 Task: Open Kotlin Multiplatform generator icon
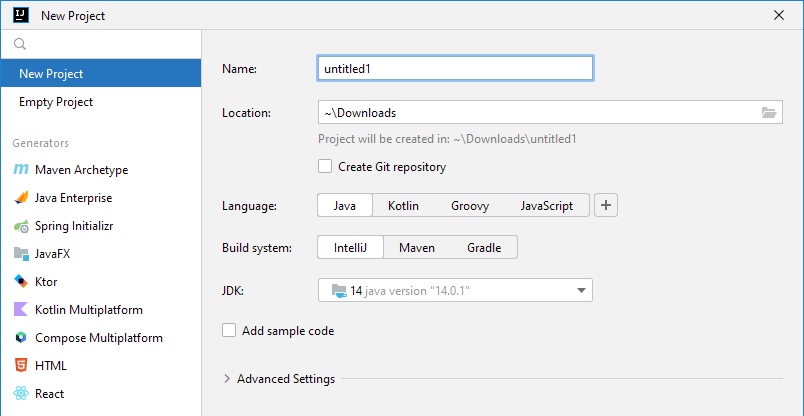coord(21,310)
